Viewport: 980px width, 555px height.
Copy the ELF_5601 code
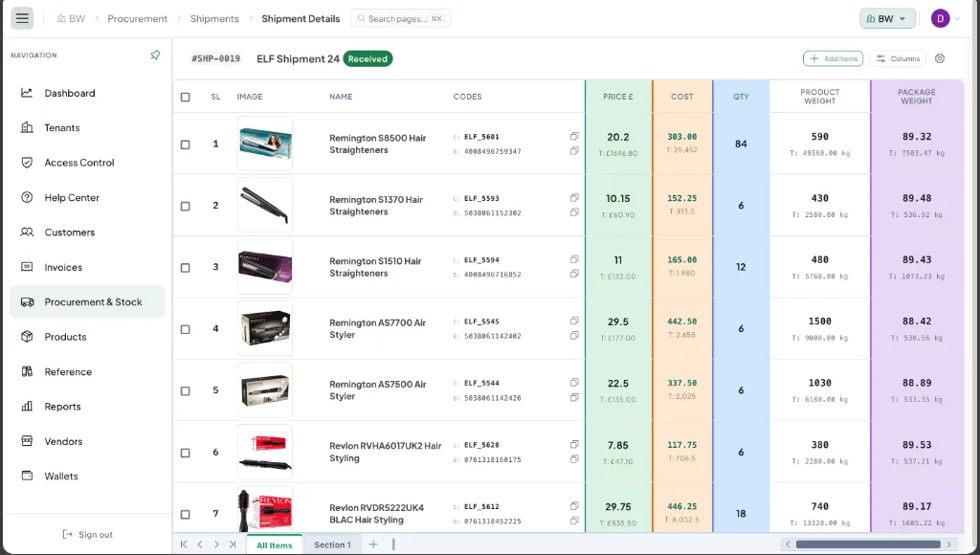pos(574,136)
